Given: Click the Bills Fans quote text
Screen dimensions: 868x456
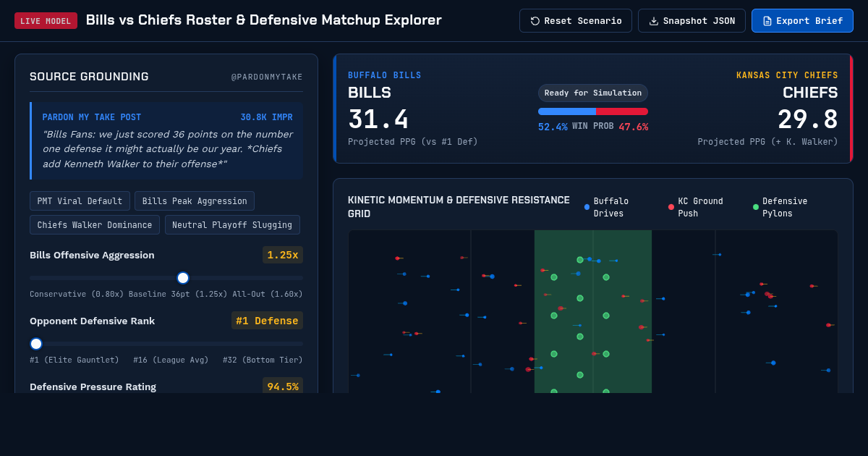Looking at the screenshot, I should pos(168,149).
